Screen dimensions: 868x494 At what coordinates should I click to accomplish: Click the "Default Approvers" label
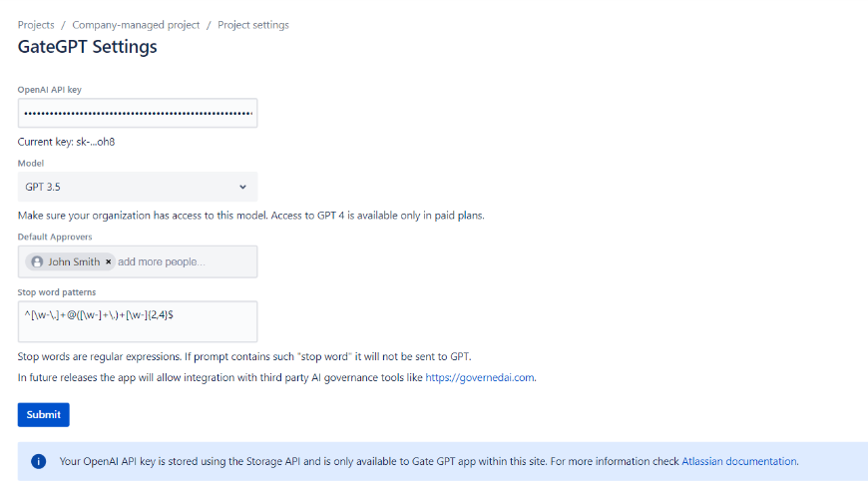(x=54, y=237)
